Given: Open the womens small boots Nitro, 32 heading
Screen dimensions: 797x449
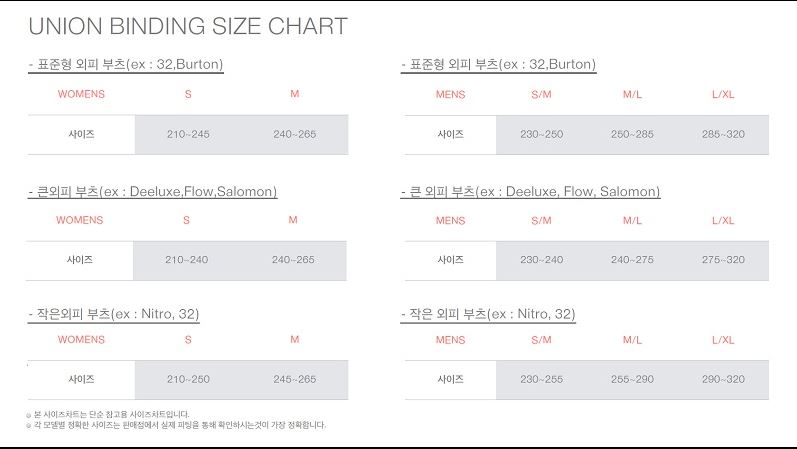Looking at the screenshot, I should [x=114, y=314].
